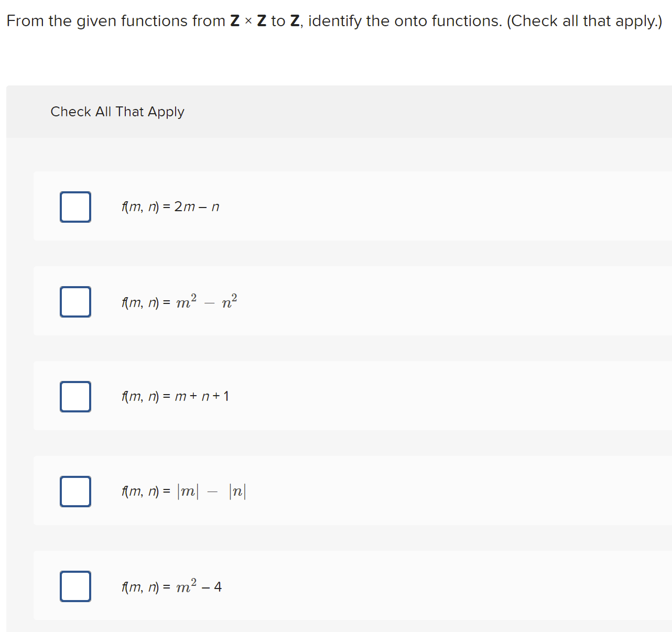The image size is (672, 632).
Task: Click the Check All That Apply heading
Action: 117,112
